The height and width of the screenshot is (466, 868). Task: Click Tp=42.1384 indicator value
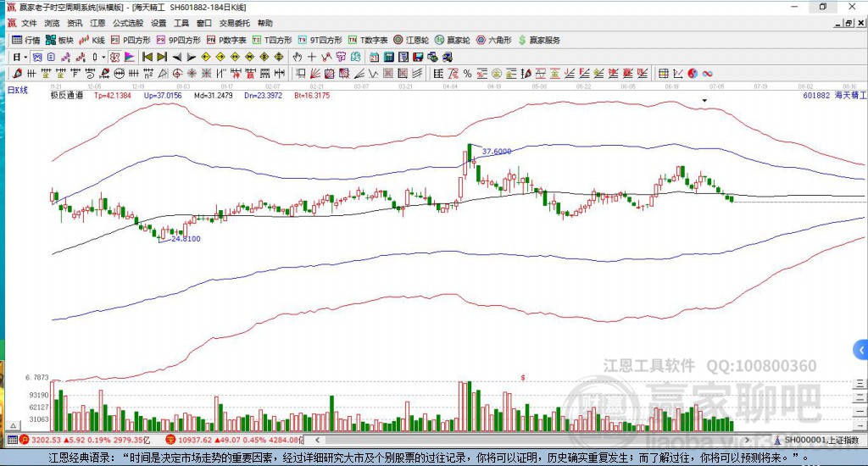click(x=113, y=95)
